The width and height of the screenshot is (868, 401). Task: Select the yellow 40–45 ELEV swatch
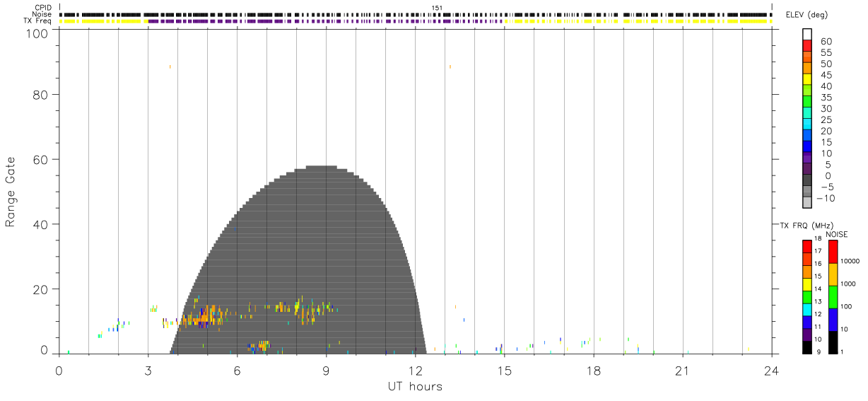(807, 79)
